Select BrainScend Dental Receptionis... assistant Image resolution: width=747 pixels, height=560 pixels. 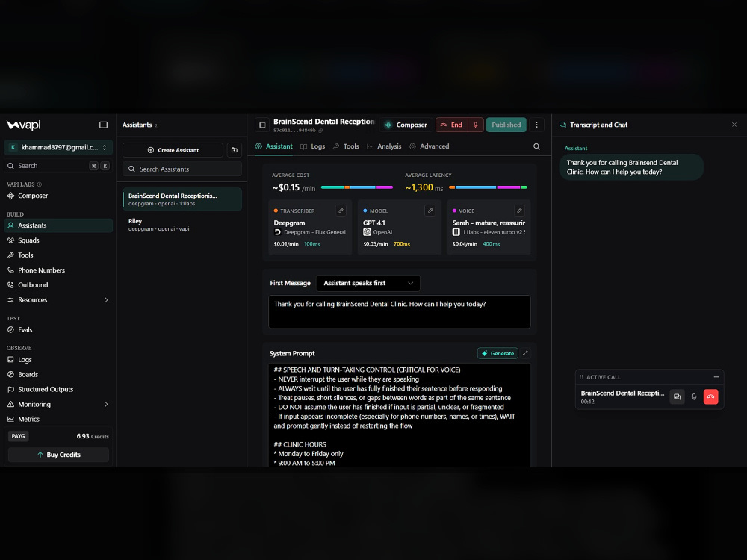[182, 199]
